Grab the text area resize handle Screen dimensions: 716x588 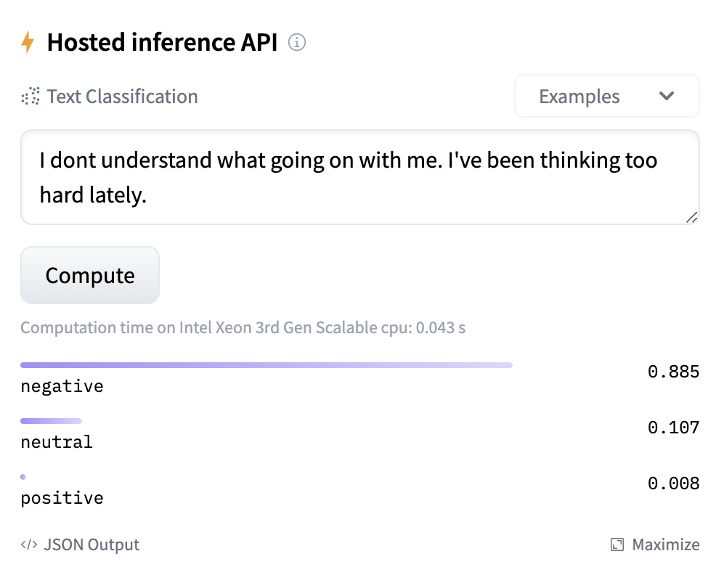[x=691, y=217]
